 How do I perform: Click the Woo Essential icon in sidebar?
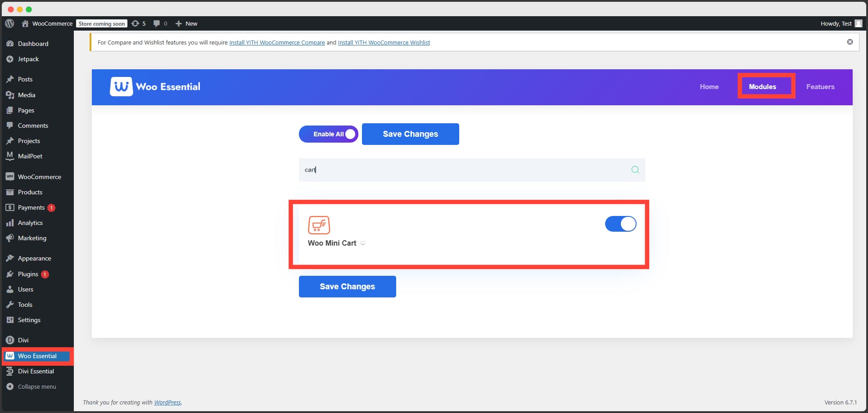pyautogui.click(x=10, y=356)
